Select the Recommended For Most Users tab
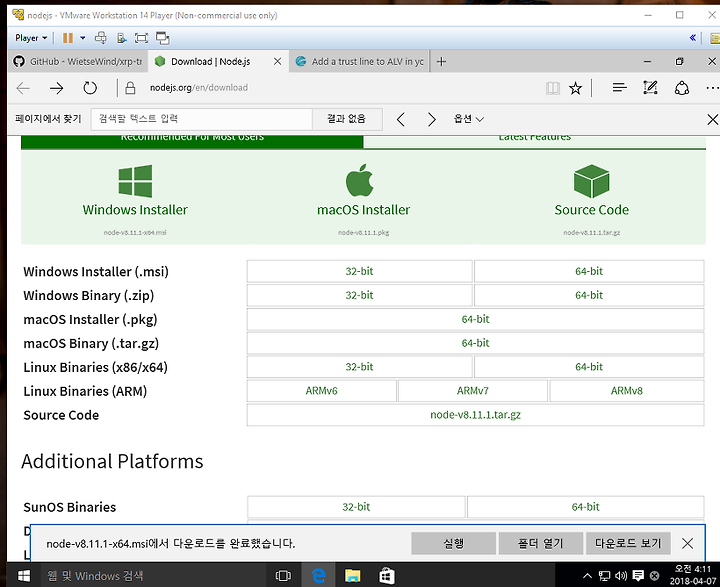720x587 pixels. tap(192, 140)
